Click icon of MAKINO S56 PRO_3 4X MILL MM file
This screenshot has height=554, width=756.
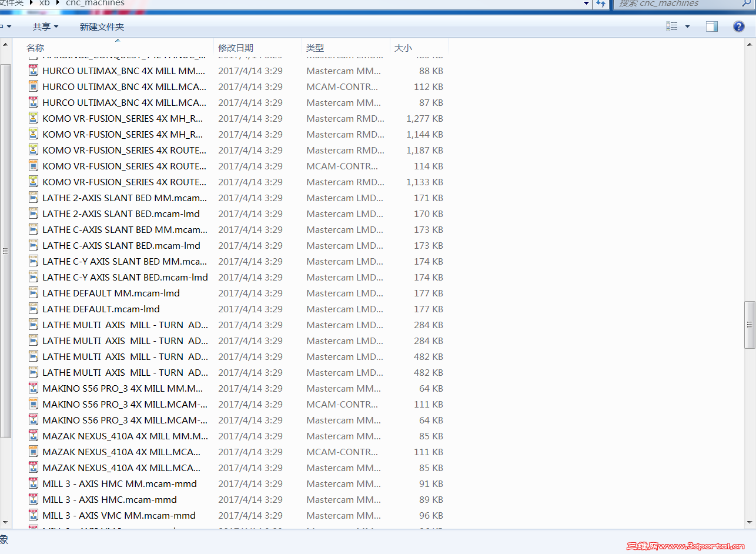click(34, 388)
